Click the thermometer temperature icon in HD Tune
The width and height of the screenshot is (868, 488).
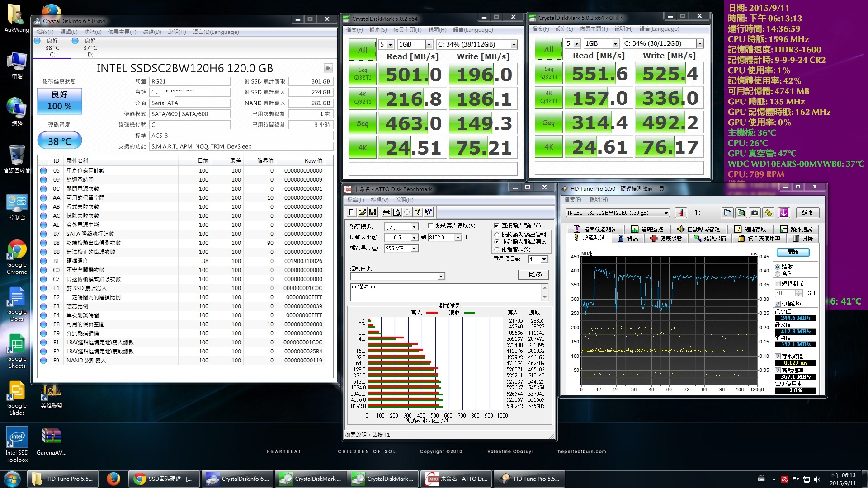pyautogui.click(x=681, y=213)
